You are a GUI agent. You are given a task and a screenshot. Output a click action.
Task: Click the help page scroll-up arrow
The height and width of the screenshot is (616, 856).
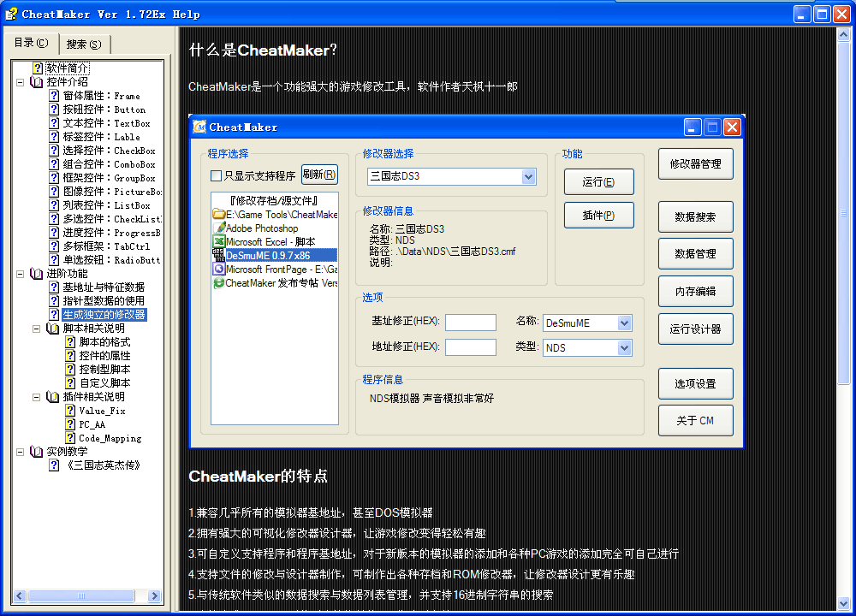(x=843, y=35)
